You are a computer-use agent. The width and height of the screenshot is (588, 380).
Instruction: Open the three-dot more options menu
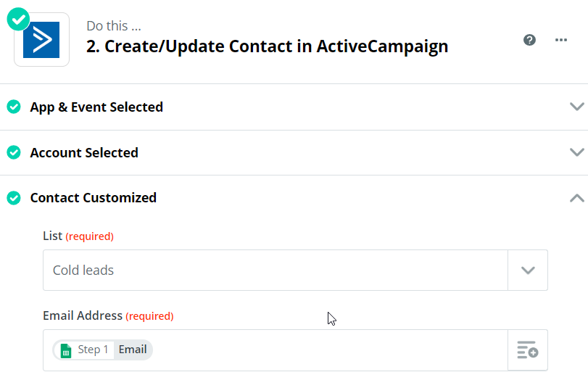pyautogui.click(x=561, y=40)
